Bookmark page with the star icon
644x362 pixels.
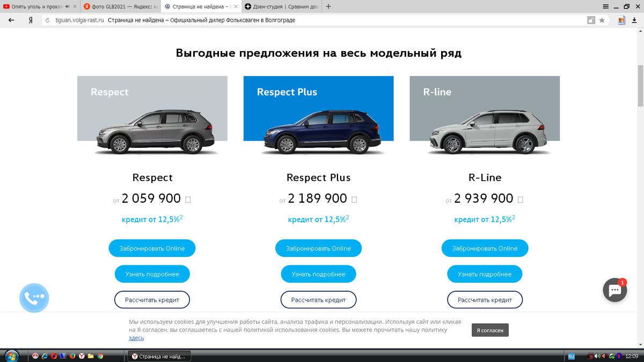[602, 20]
